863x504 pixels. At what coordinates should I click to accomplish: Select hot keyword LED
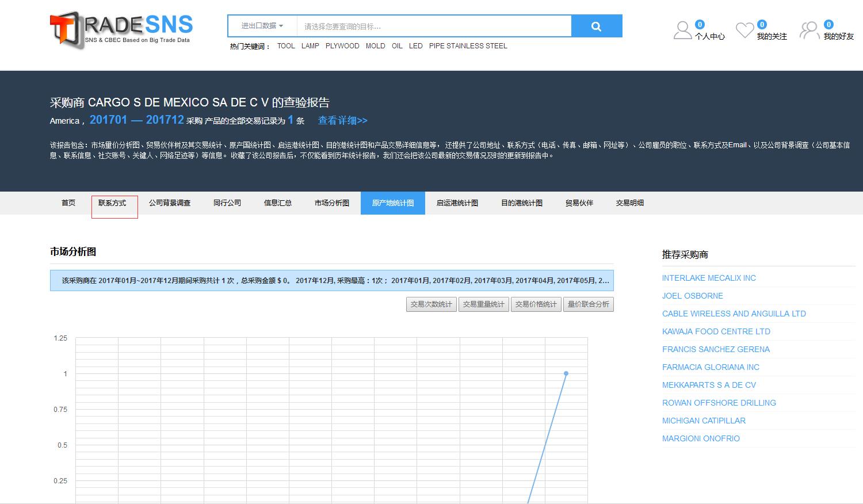tap(416, 46)
